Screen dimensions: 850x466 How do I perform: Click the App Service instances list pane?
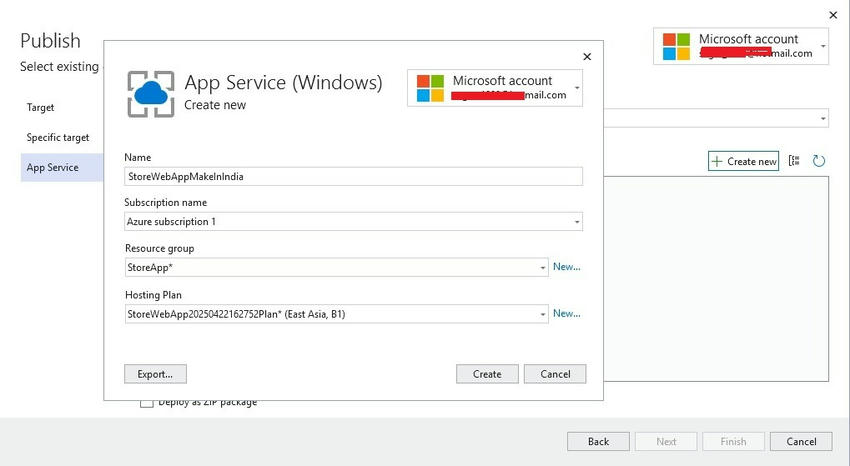coord(716,279)
